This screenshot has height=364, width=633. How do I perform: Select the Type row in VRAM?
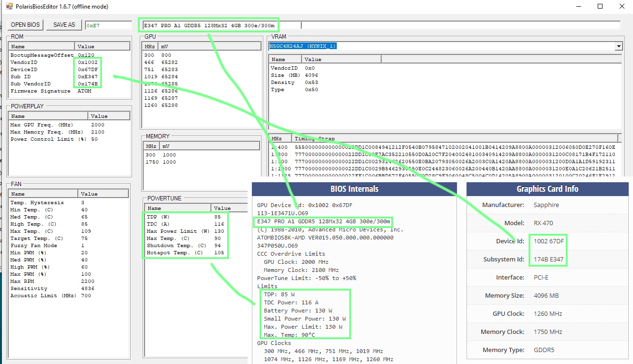click(446, 90)
